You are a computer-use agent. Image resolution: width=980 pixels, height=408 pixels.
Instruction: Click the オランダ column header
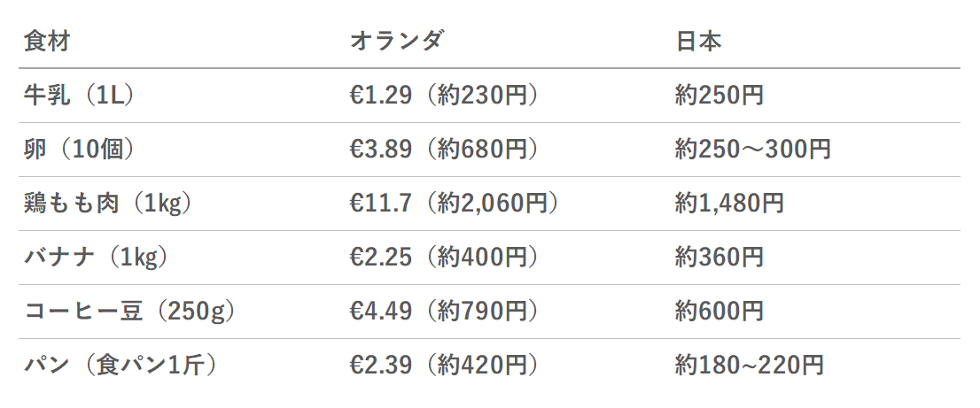[396, 42]
